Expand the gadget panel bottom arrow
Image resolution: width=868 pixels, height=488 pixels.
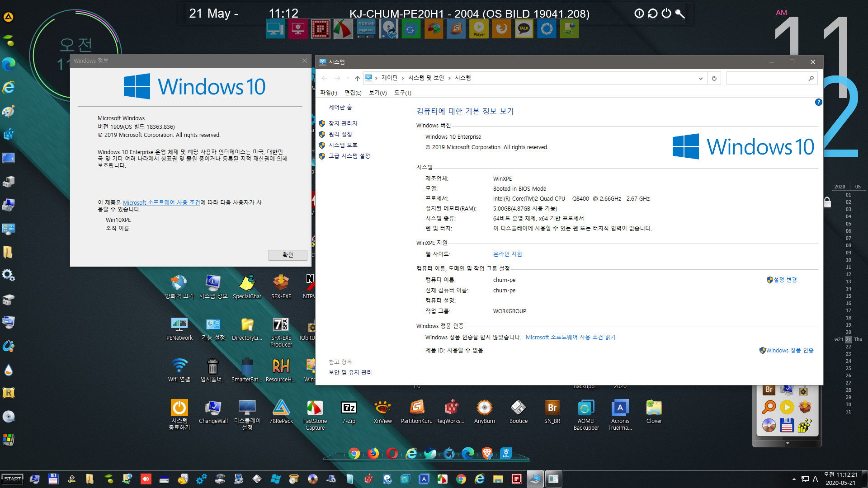click(788, 443)
